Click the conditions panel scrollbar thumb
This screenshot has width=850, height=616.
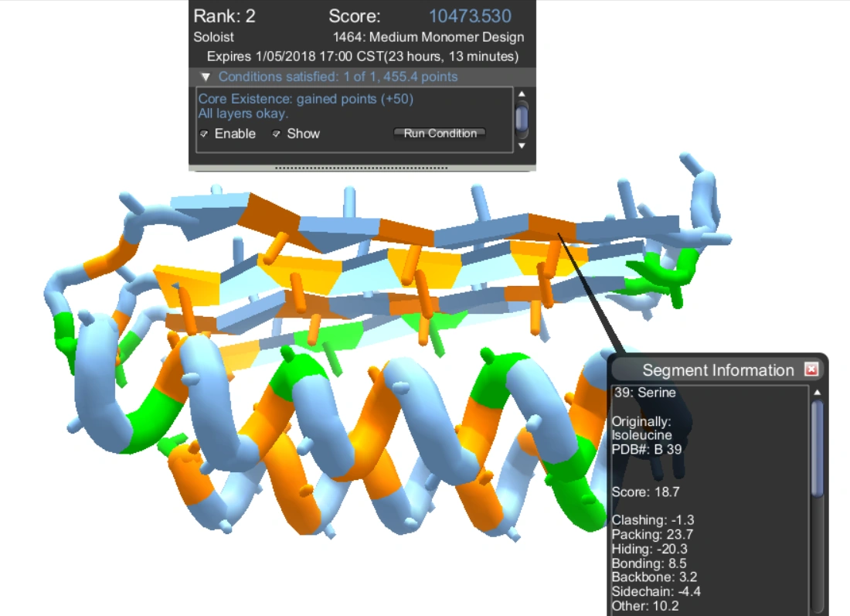[522, 118]
